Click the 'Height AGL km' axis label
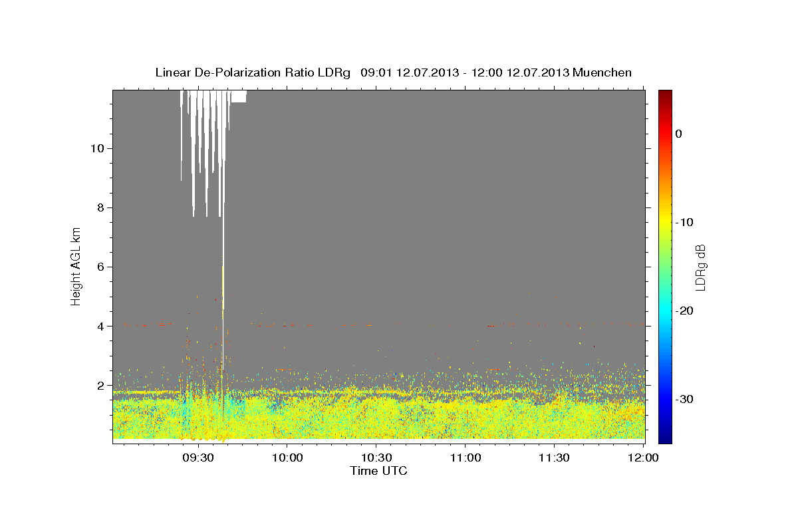Image resolution: width=798 pixels, height=532 pixels. click(x=76, y=266)
